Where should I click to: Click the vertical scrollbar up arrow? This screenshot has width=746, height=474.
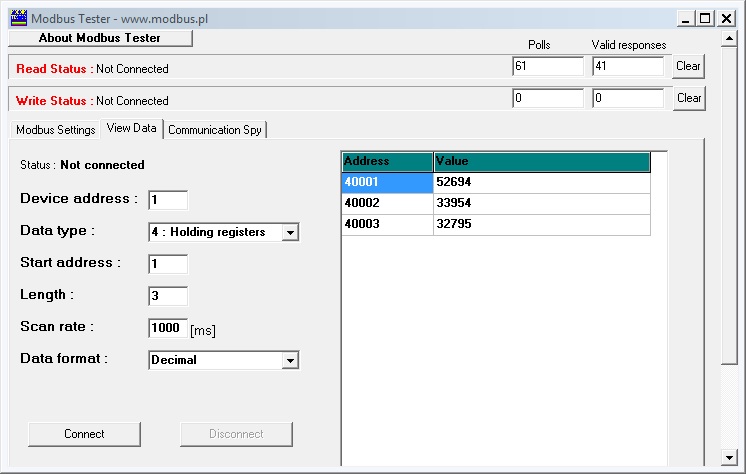pyautogui.click(x=729, y=38)
